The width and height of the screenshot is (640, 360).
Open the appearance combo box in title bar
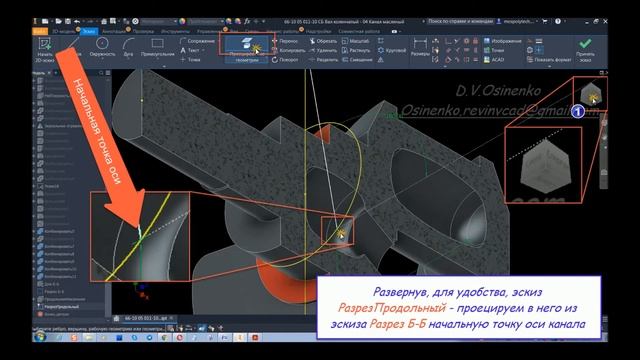tap(207, 21)
